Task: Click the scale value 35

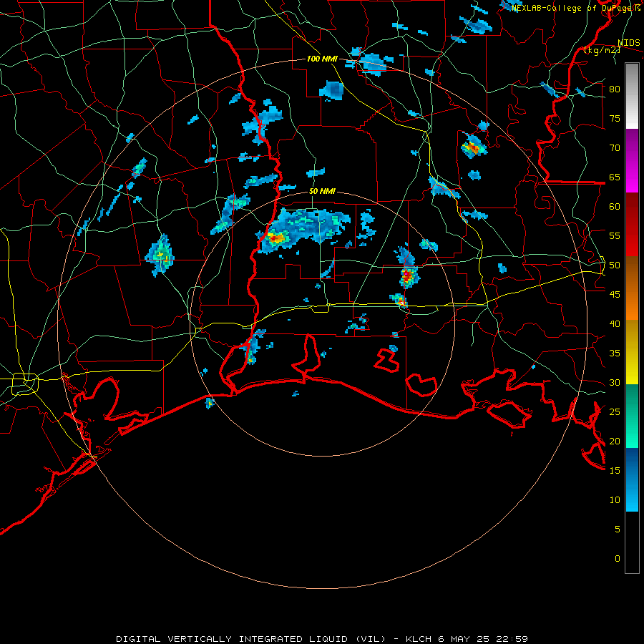Action: coord(615,353)
